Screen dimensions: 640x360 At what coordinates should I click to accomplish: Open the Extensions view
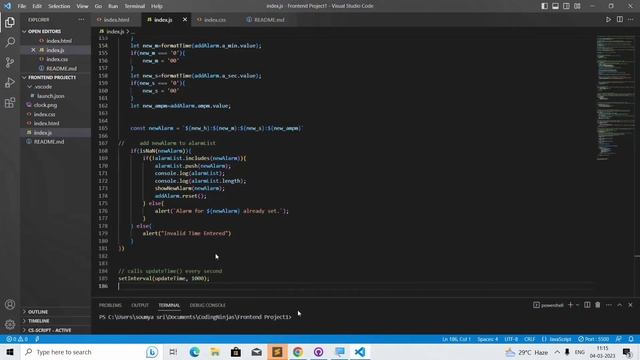click(10, 102)
